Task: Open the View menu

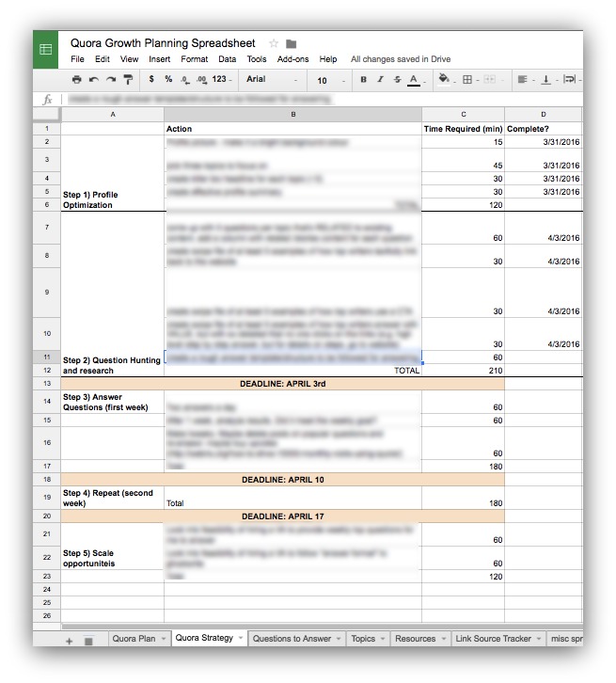Action: pos(129,59)
